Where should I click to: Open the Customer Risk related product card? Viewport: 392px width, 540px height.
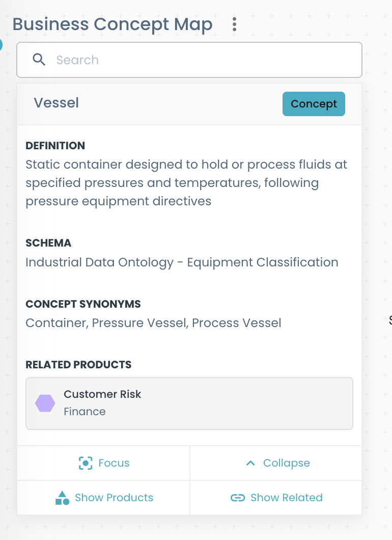189,403
